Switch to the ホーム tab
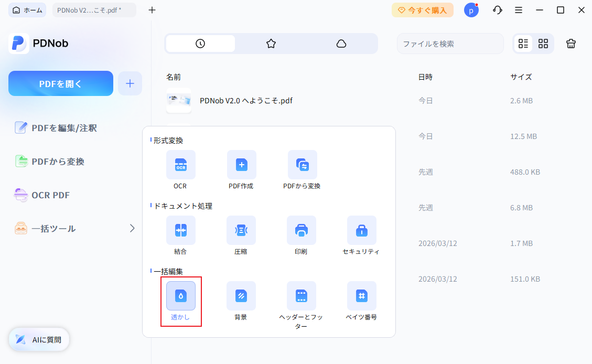 click(27, 9)
